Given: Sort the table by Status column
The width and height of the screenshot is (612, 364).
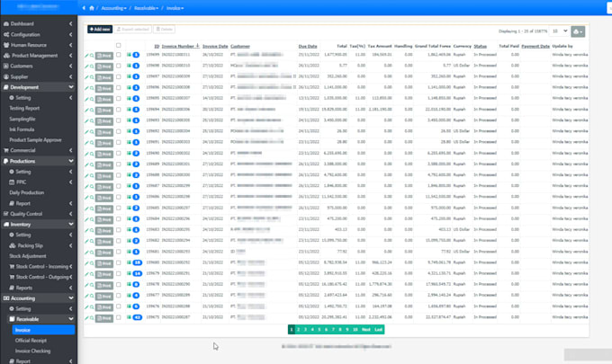Looking at the screenshot, I should (480, 47).
